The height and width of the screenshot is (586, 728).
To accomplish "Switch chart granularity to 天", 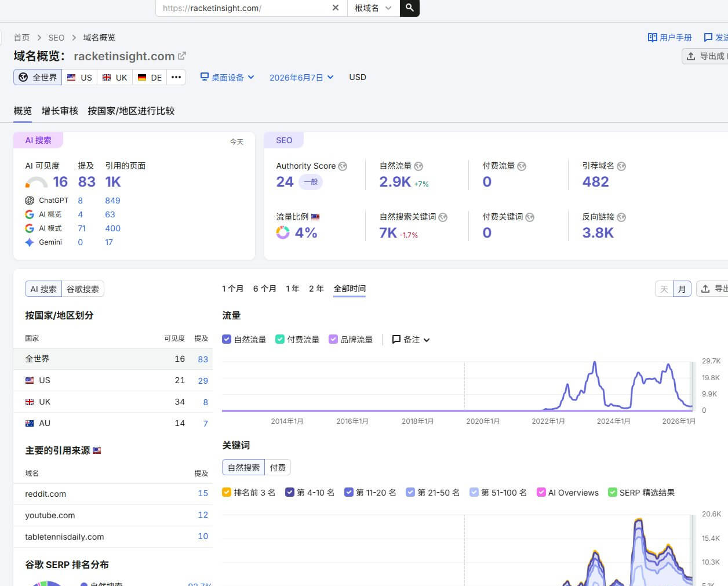I will click(x=664, y=289).
